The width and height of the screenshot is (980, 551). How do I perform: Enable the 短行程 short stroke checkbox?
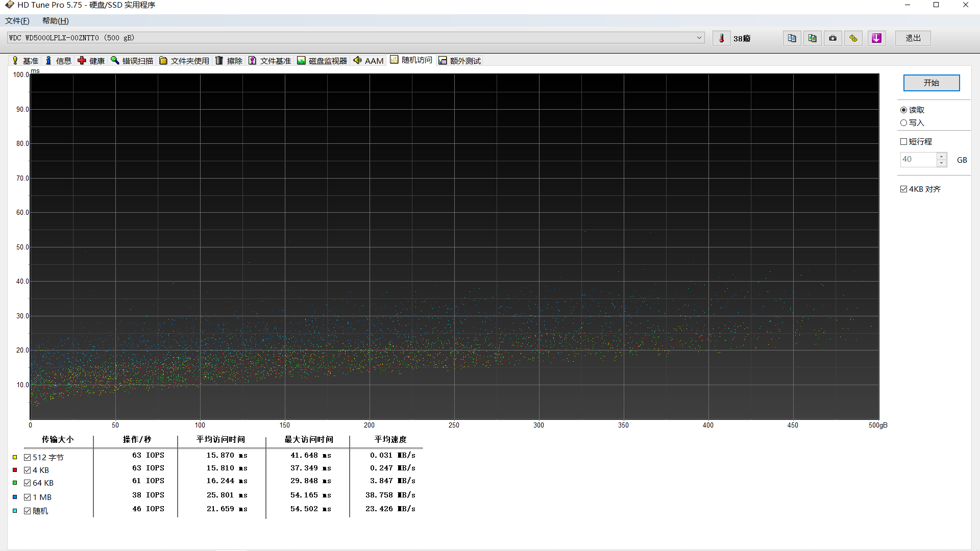(903, 142)
